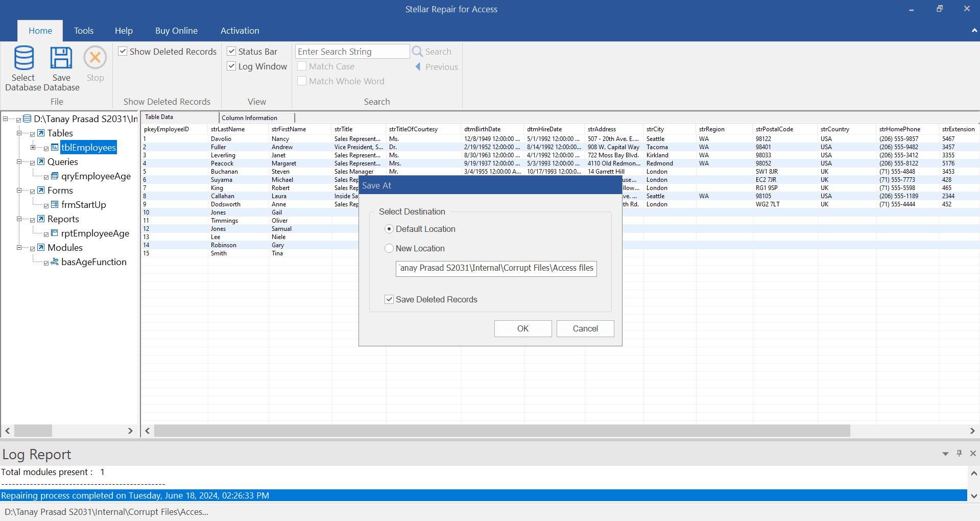
Task: Click the Previous arrow icon
Action: pos(418,67)
